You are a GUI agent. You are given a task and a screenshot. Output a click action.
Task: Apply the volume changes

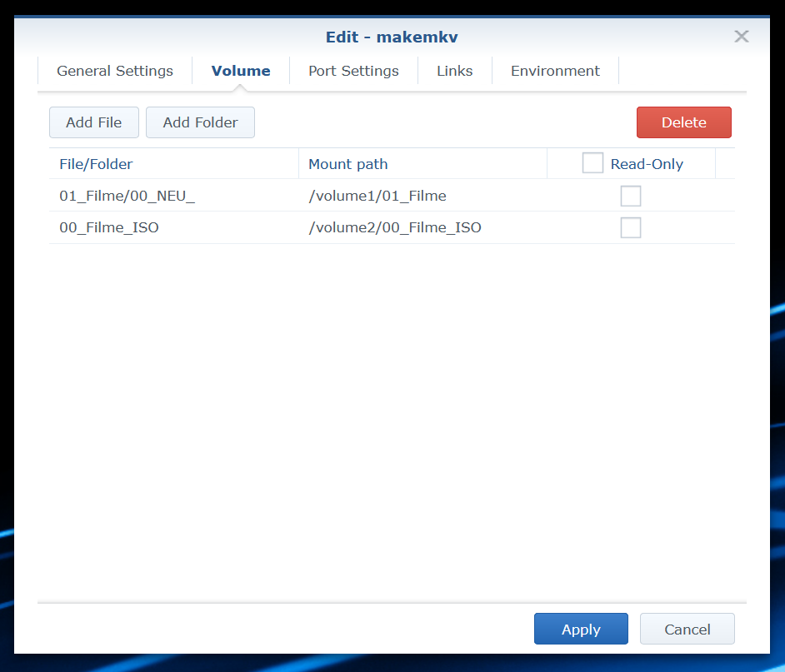click(581, 629)
